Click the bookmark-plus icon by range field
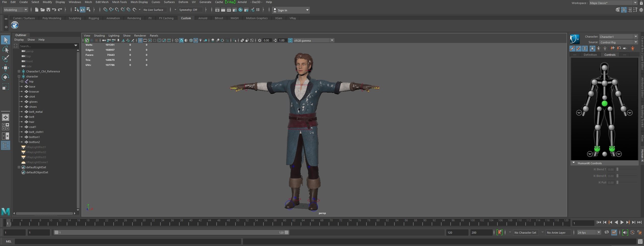This screenshot has width=644, height=246. click(499, 232)
